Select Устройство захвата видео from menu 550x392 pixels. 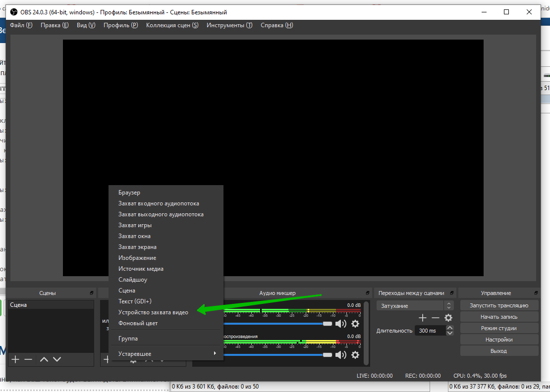[x=153, y=312]
